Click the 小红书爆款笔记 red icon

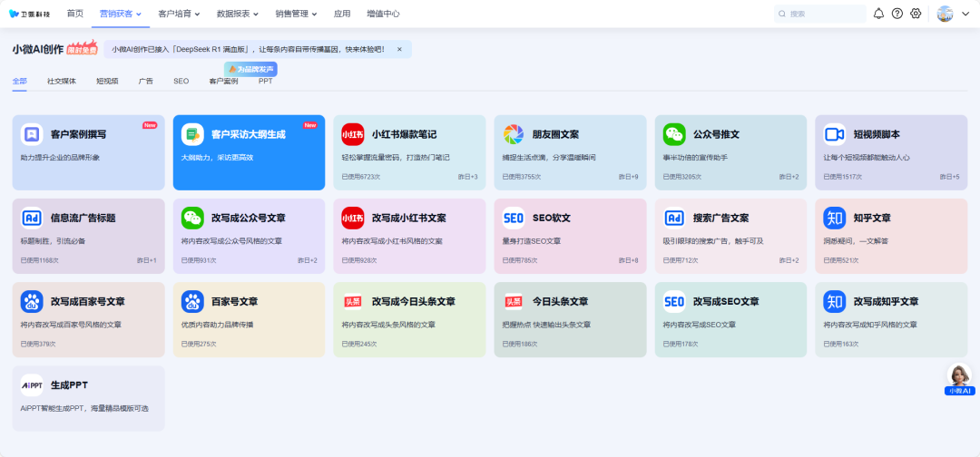point(353,134)
